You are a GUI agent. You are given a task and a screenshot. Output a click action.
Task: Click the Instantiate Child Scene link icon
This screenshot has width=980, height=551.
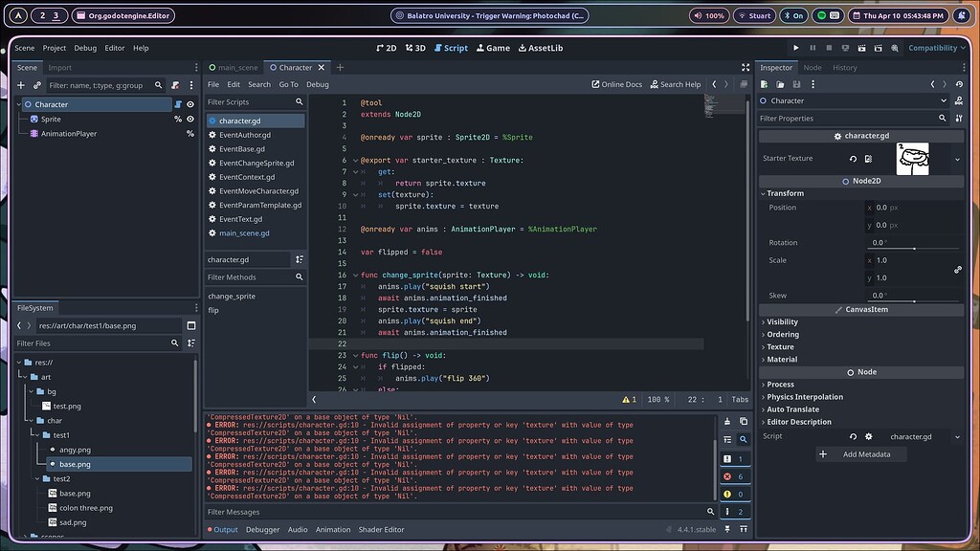coord(36,85)
